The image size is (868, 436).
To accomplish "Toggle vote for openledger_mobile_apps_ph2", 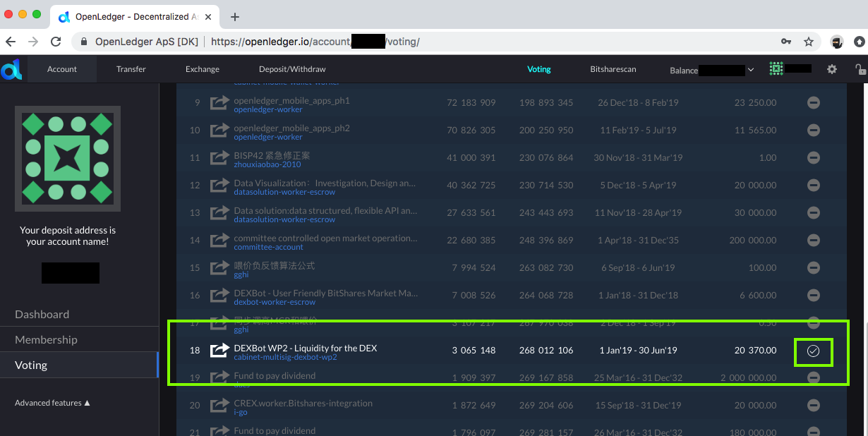I will [813, 131].
